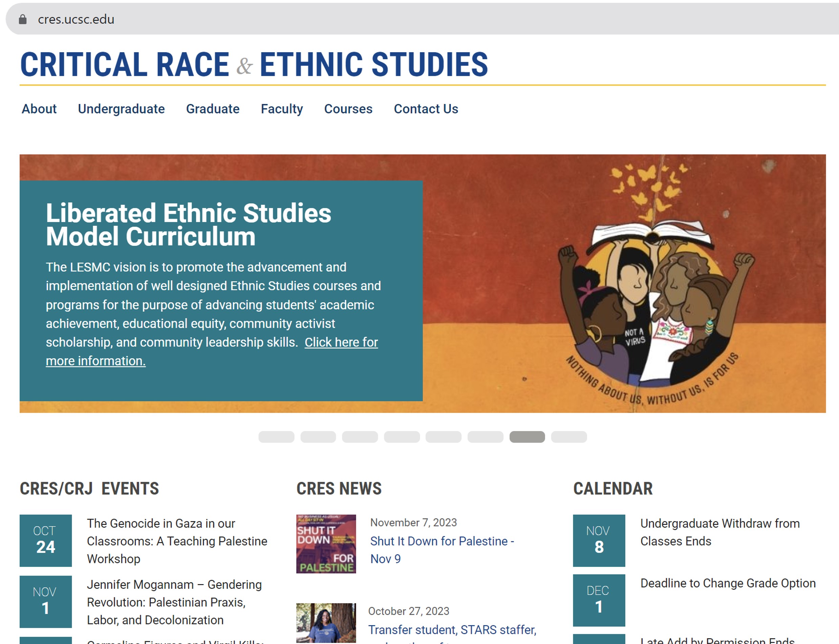Screen dimensions: 839x644
Task: Click the DEC 1 calendar date badge
Action: (x=599, y=600)
